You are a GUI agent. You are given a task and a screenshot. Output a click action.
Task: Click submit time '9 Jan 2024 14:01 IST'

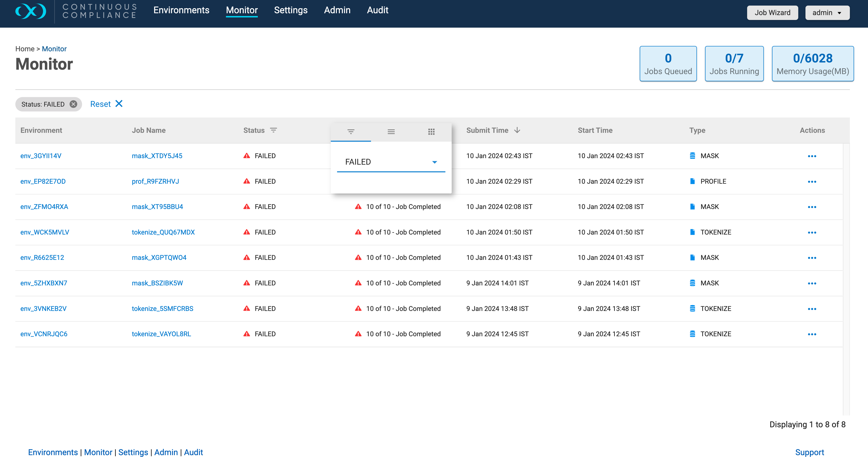coord(497,283)
